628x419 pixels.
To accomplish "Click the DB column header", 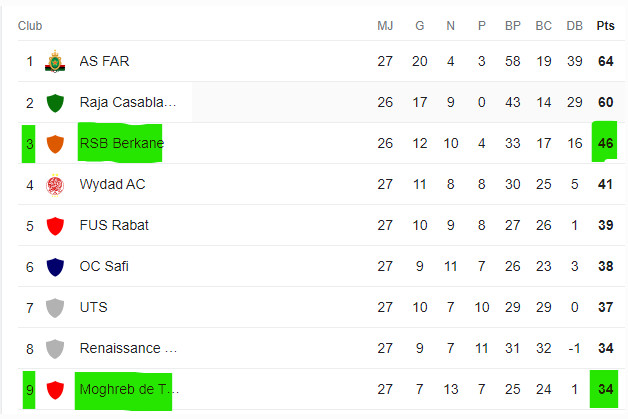I will tap(574, 25).
